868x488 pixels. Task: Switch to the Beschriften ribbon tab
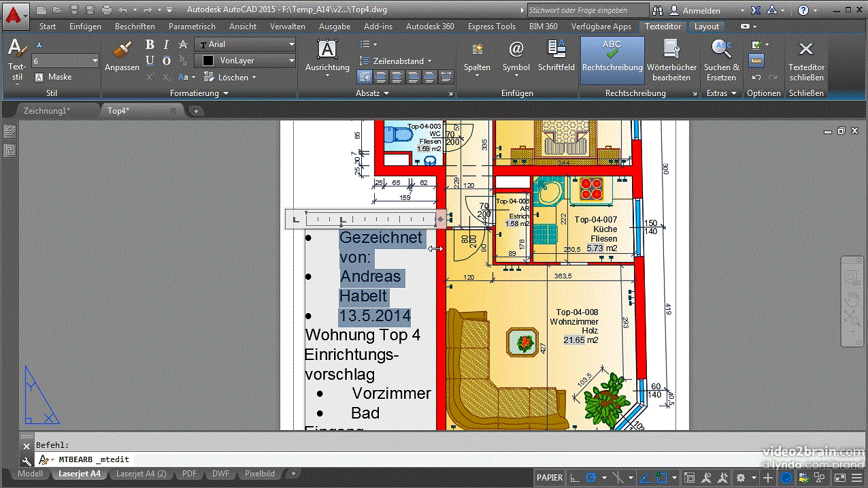135,27
